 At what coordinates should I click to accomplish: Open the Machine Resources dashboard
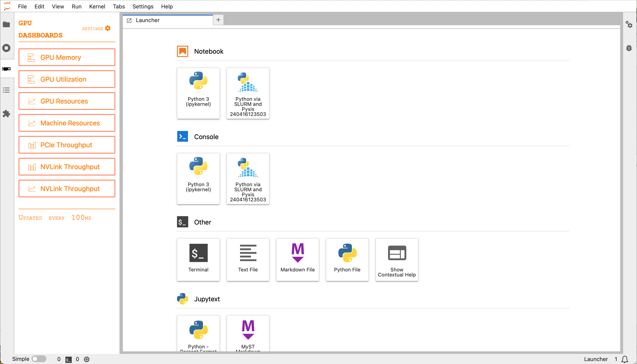click(x=67, y=123)
